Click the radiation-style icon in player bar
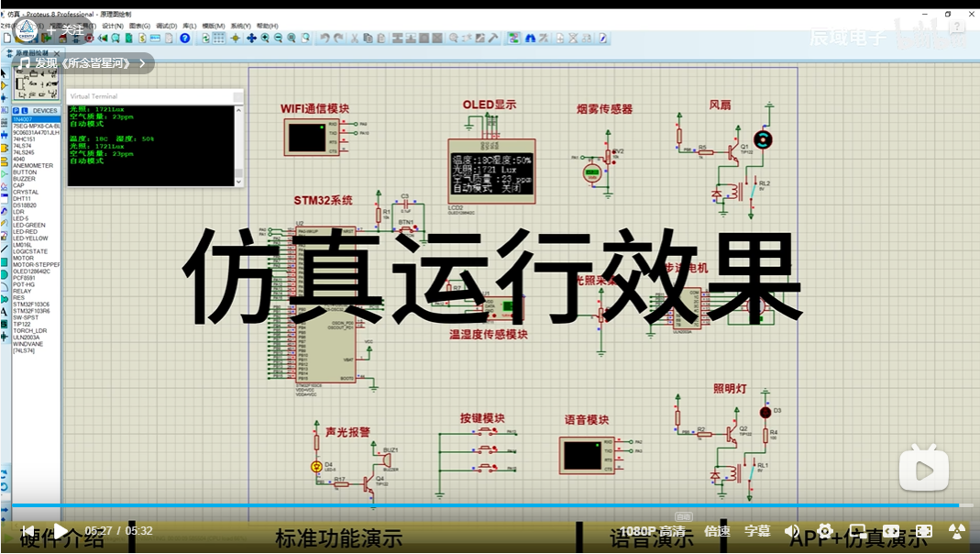This screenshot has width=980, height=554. coord(957,531)
